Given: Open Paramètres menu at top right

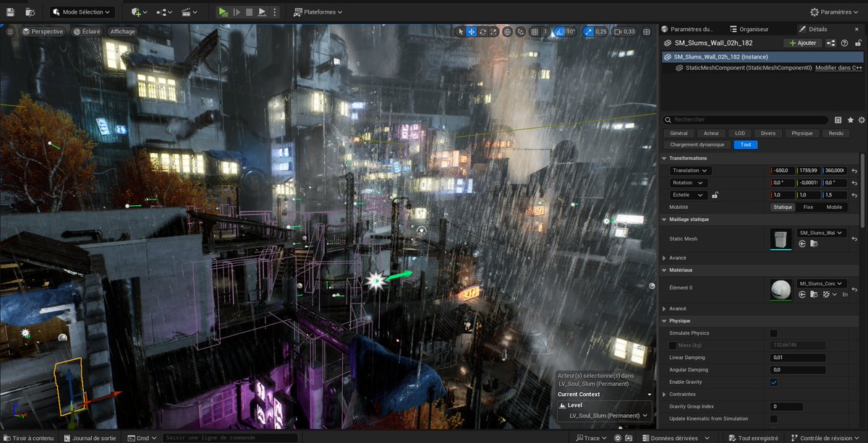Looking at the screenshot, I should pyautogui.click(x=836, y=12).
